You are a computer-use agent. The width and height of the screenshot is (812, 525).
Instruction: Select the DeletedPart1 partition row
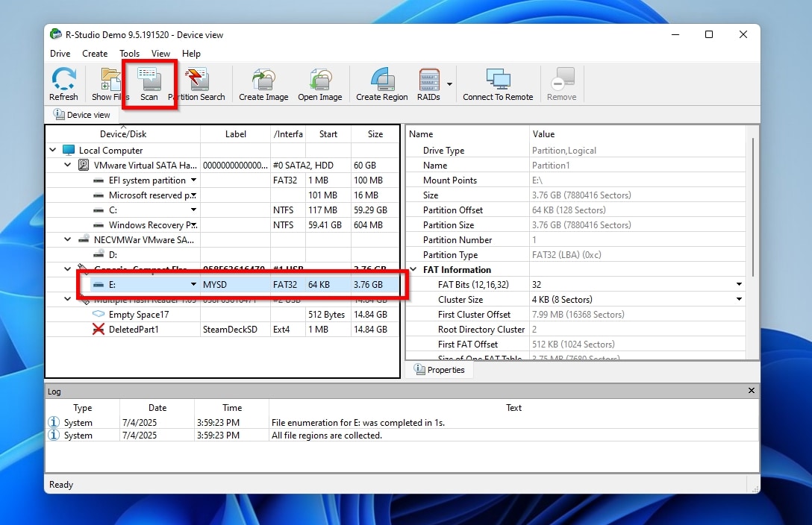click(222, 330)
